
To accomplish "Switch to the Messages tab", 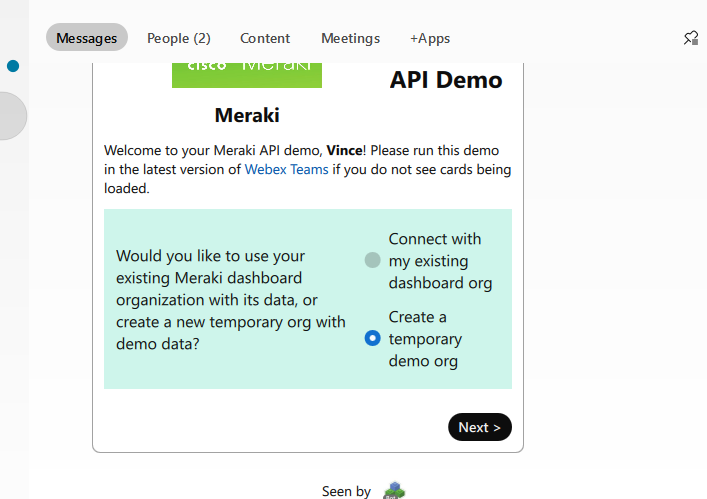I will pyautogui.click(x=86, y=38).
